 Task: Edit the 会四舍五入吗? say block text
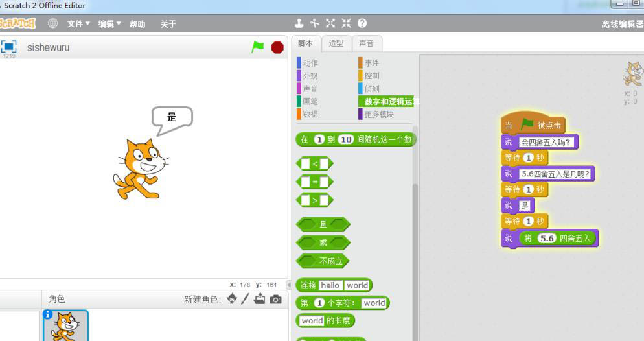(546, 142)
